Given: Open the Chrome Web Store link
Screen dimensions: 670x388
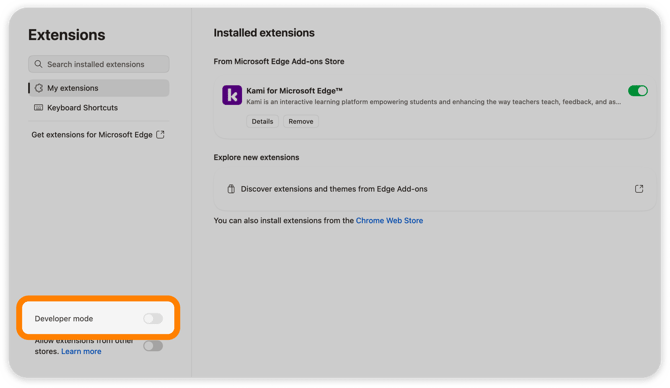Looking at the screenshot, I should [389, 220].
